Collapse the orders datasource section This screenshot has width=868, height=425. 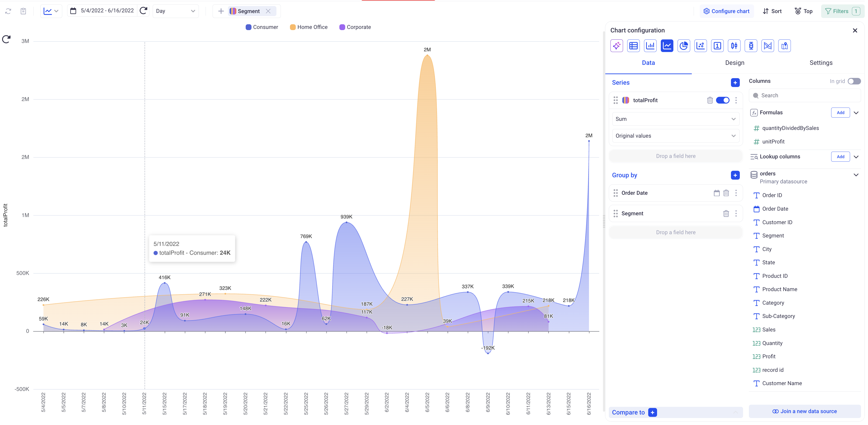coord(856,175)
